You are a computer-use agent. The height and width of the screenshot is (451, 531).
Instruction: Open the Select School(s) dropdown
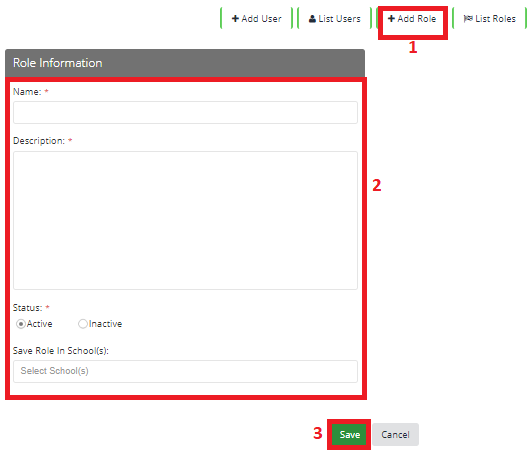[185, 371]
